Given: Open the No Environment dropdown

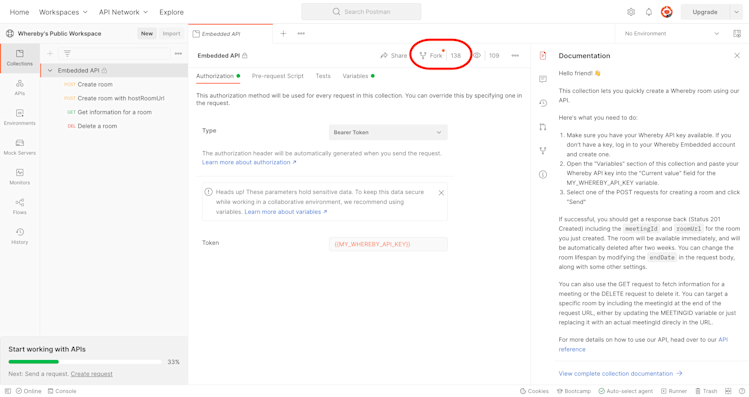Looking at the screenshot, I should point(672,33).
